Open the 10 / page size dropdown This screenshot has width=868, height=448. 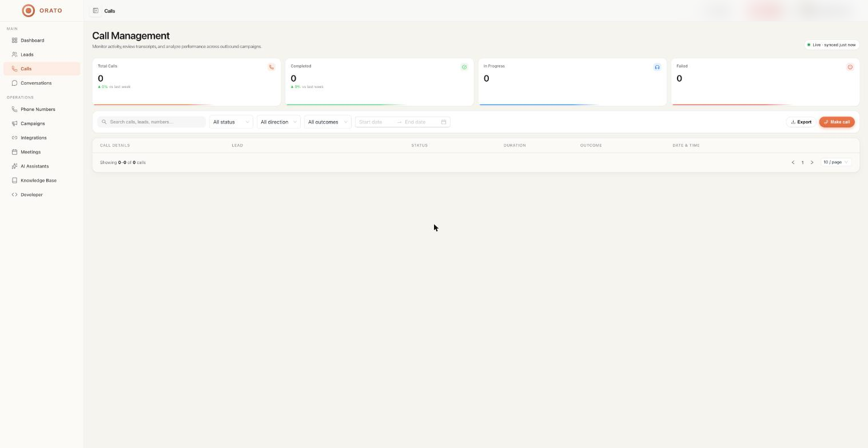pos(836,162)
